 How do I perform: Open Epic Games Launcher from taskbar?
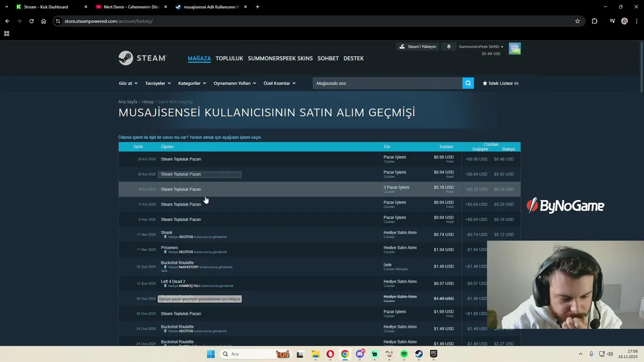433,354
